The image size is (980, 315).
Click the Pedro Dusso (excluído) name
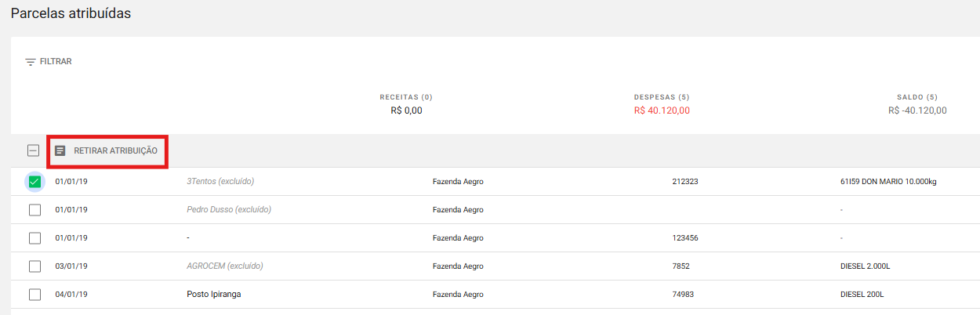pyautogui.click(x=229, y=210)
